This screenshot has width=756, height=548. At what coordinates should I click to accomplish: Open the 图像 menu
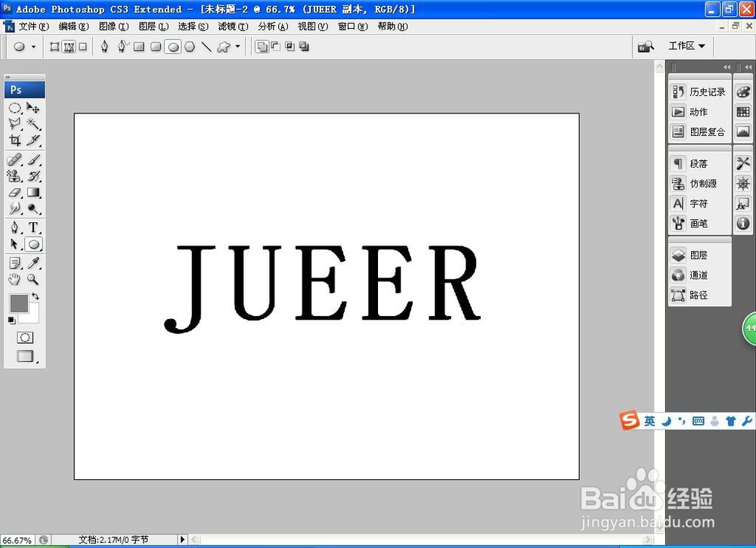coord(114,26)
